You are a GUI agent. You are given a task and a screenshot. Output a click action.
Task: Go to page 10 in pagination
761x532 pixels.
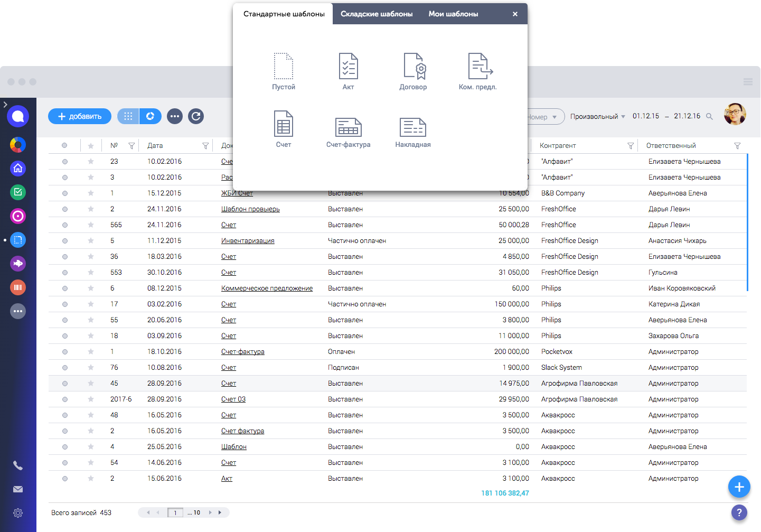coord(197,512)
